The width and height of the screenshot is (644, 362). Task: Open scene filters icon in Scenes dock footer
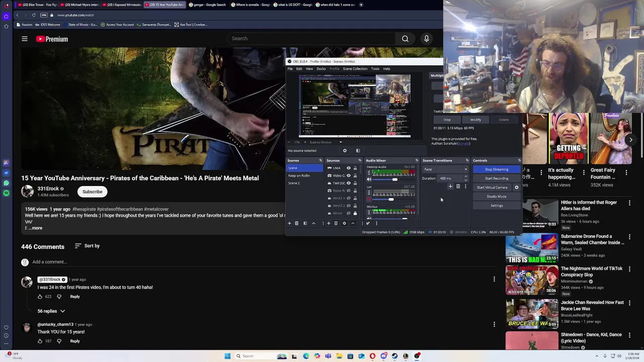coord(305,223)
